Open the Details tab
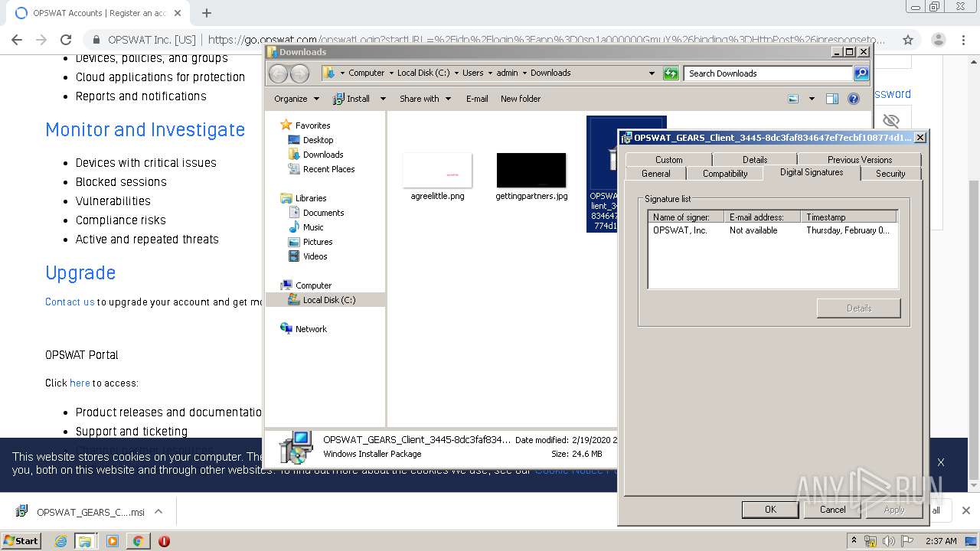 755,160
